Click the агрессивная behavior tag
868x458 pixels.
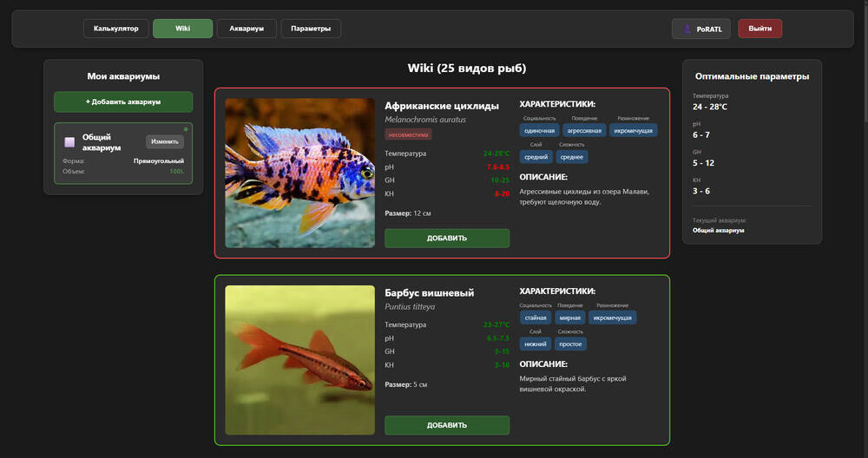(584, 130)
